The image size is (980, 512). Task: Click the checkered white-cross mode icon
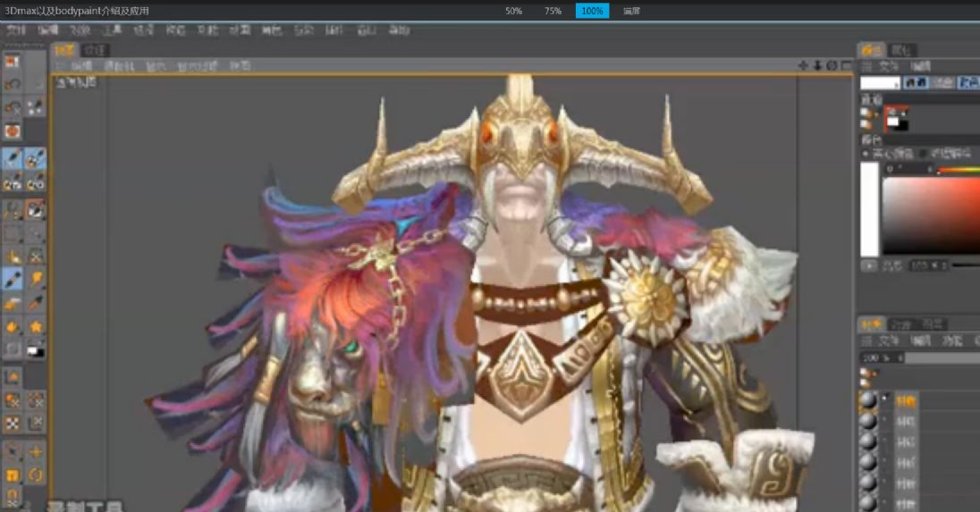(13, 424)
